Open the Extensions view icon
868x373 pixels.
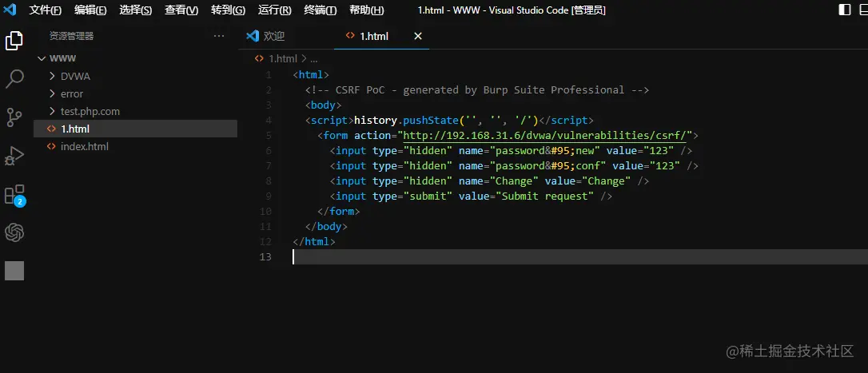click(14, 195)
